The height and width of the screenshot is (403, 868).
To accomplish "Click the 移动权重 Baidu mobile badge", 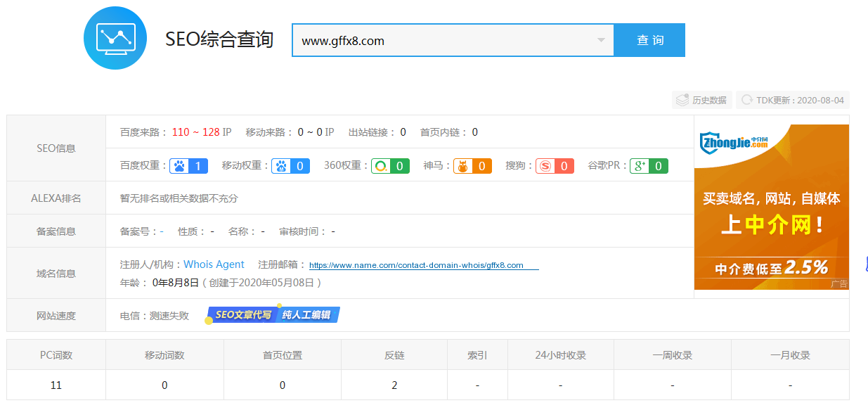I will [x=290, y=166].
